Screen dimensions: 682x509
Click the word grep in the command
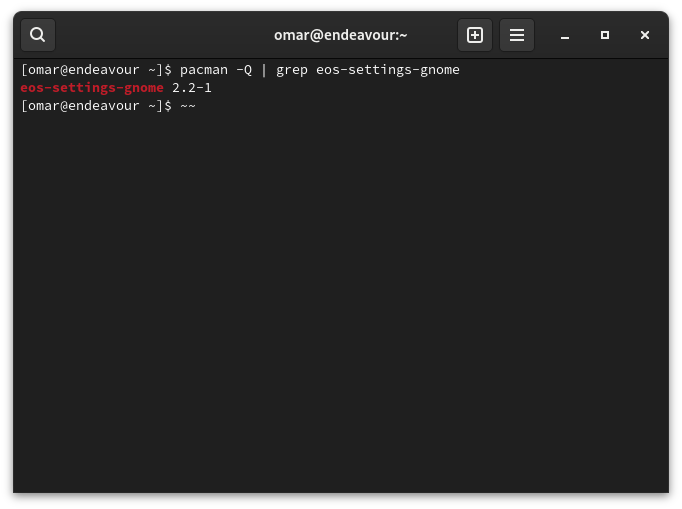(292, 70)
